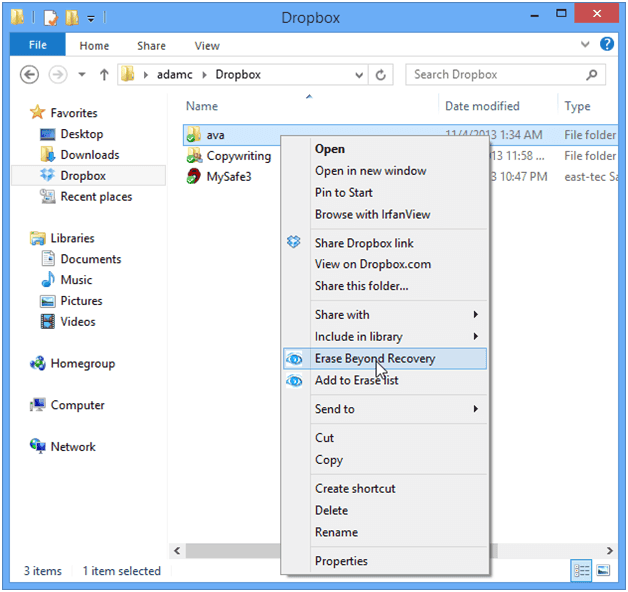Viewport: 628px width, 592px height.
Task: Expand the Include in library submenu arrow
Action: [475, 336]
